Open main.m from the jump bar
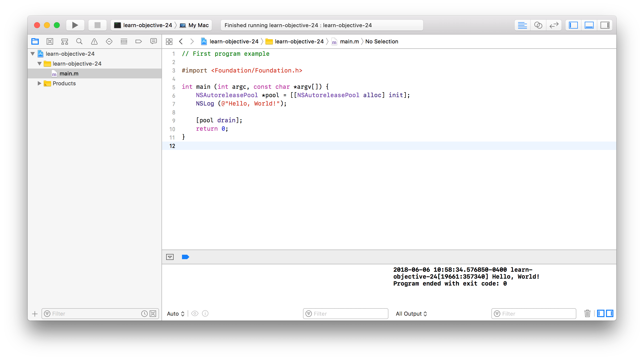This screenshot has width=644, height=360. tap(349, 41)
